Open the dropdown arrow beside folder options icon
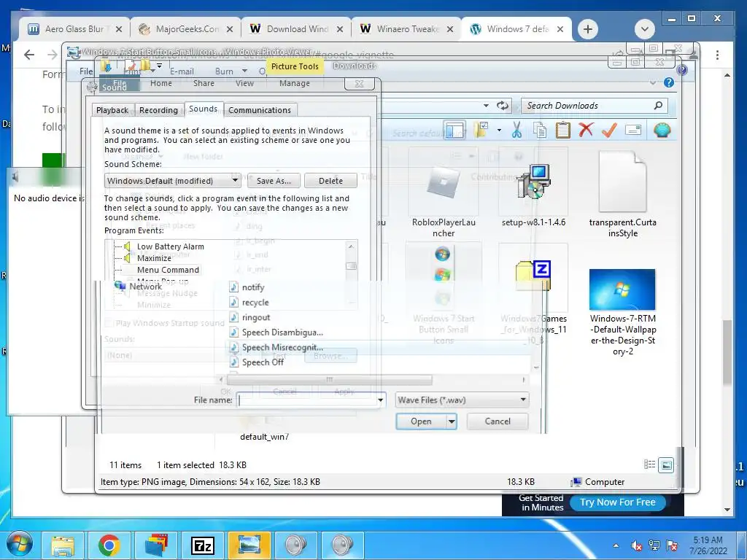747x560 pixels. 499,130
